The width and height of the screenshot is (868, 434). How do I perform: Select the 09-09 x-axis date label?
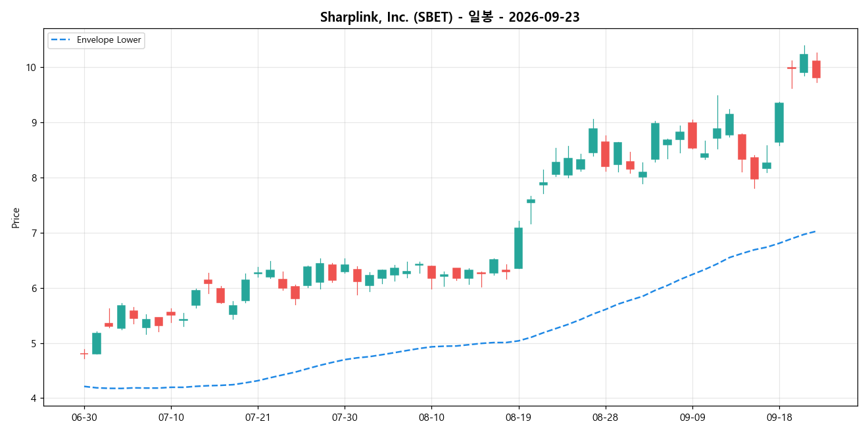692,417
